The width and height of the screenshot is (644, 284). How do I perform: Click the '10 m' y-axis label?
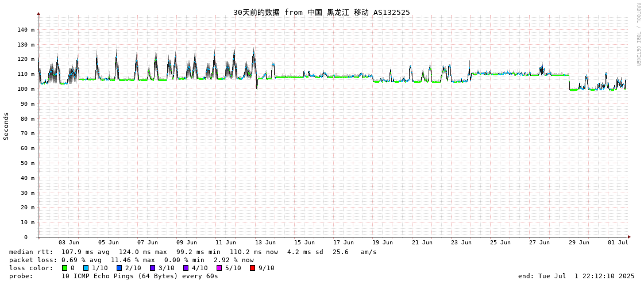tap(28, 222)
